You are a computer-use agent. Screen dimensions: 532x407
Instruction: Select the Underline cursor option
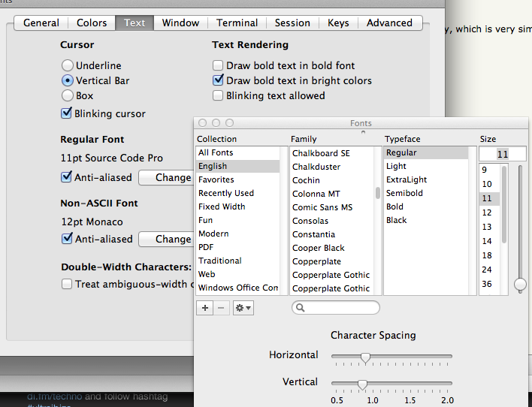(68, 65)
